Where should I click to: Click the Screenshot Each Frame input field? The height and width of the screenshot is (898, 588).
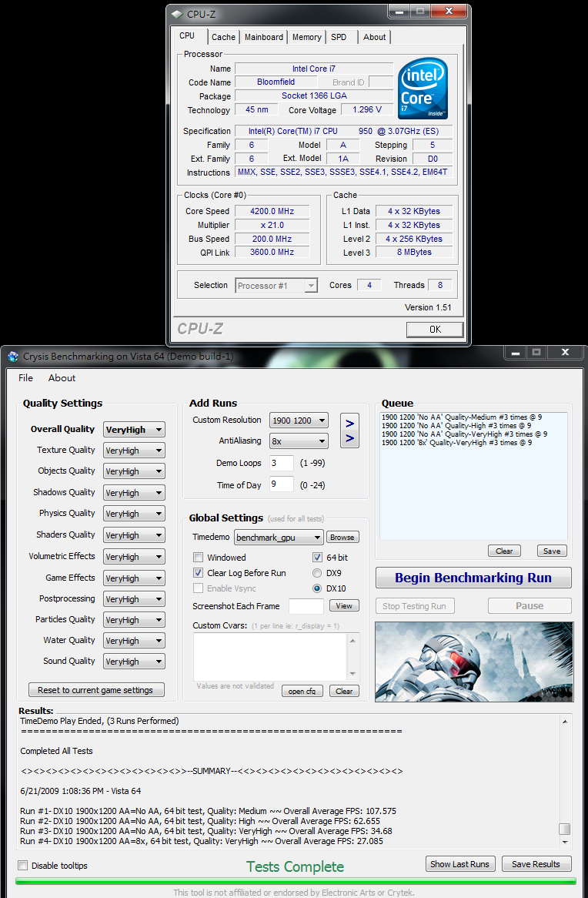306,606
